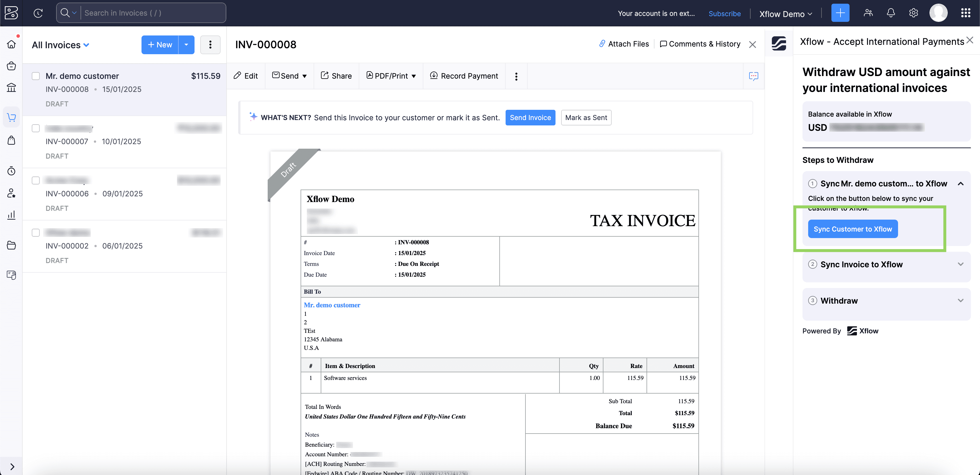
Task: Expand the Withdraw step
Action: point(960,300)
